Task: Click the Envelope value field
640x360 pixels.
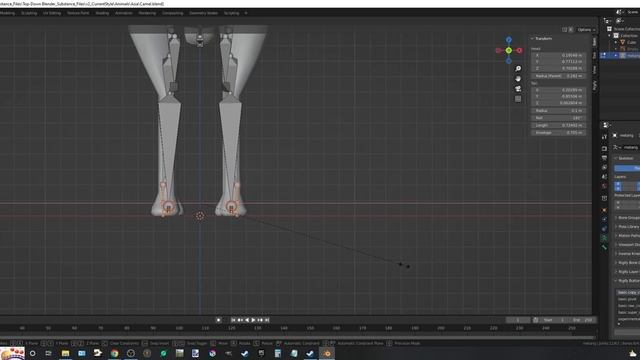Action: [x=558, y=133]
